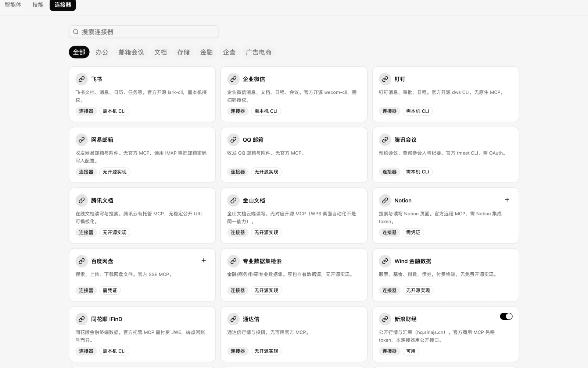Click the 连接器 tag on 腾讯文档 card

click(x=86, y=233)
